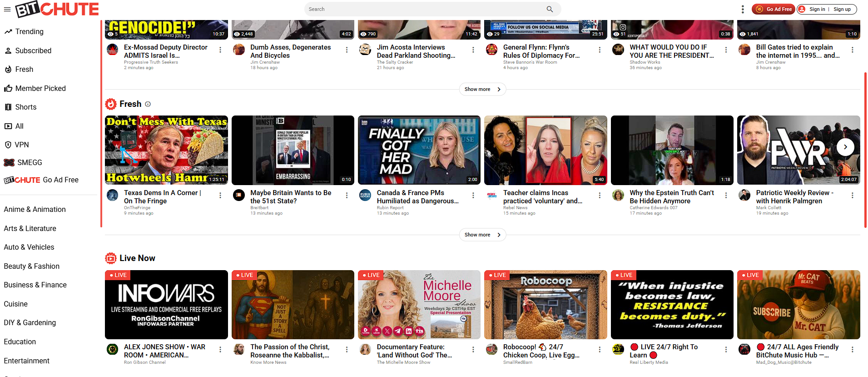Screen dimensions: 868x377
Task: Click Breitbart channel avatar
Action: click(239, 195)
